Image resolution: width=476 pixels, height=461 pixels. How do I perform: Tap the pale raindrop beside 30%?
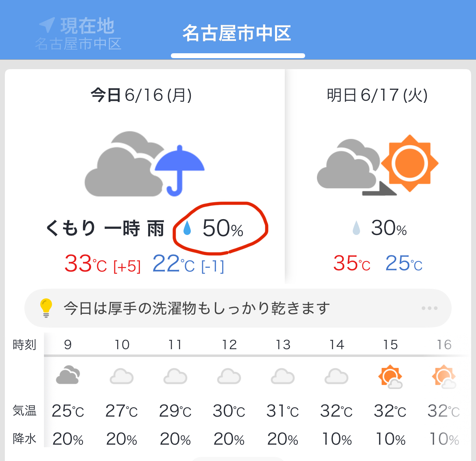click(356, 228)
